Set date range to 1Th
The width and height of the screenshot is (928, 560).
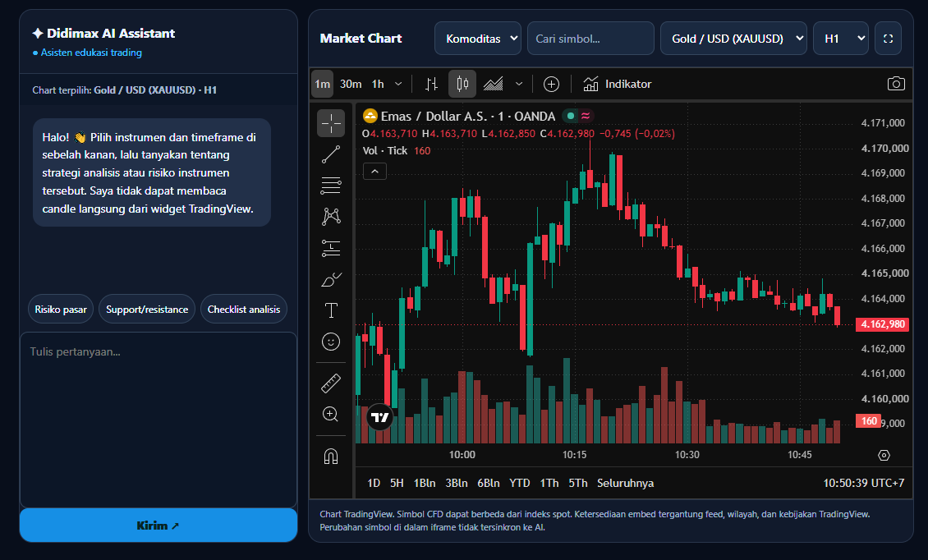[x=549, y=483]
